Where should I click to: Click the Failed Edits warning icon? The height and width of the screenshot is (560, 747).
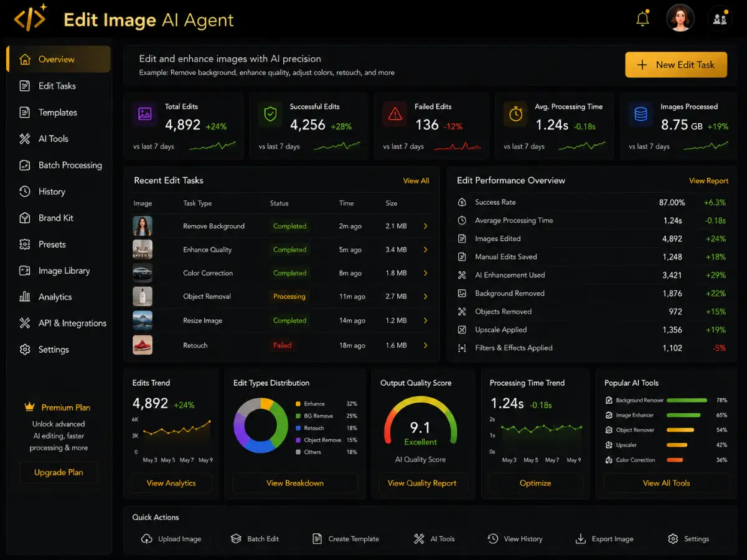coord(395,115)
